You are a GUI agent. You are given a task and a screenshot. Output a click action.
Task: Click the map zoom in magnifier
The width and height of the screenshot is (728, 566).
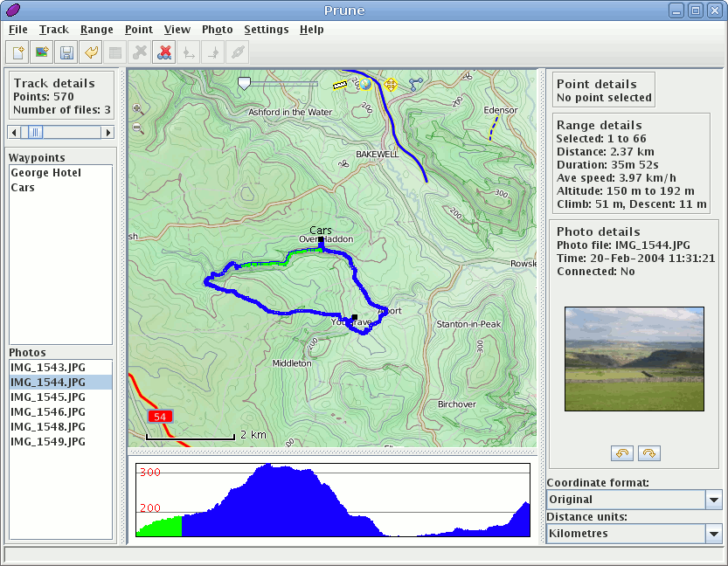coord(138,109)
